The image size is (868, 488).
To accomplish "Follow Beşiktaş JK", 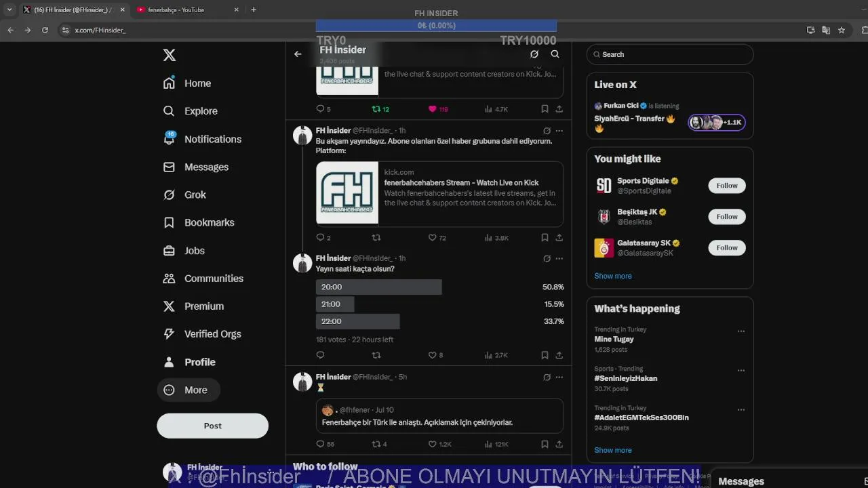I will pyautogui.click(x=727, y=217).
